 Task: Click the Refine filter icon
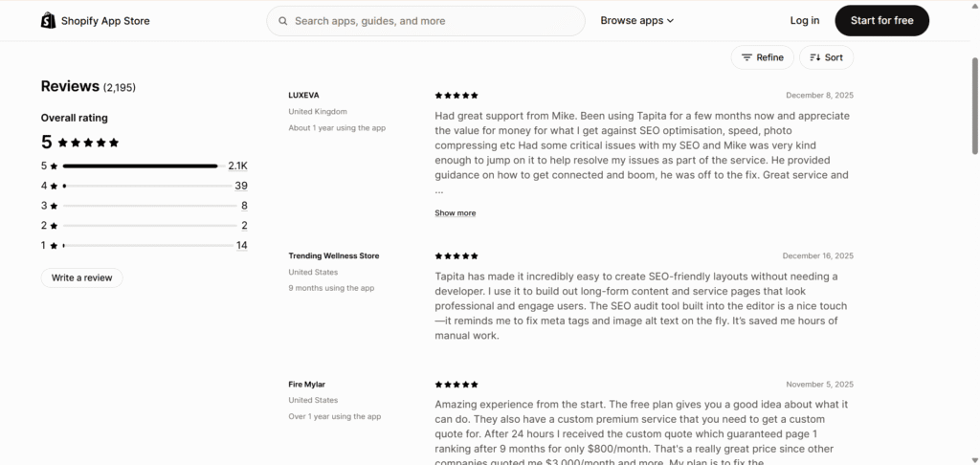point(746,57)
